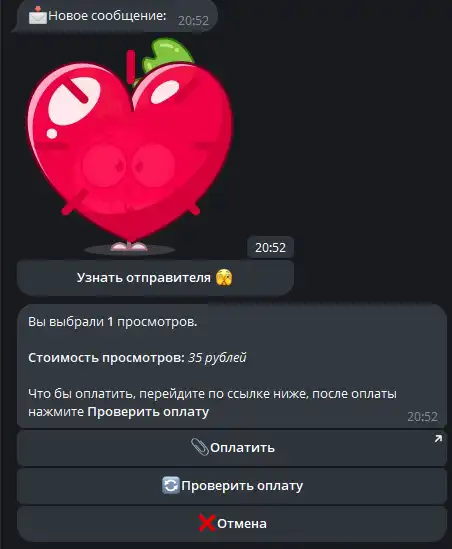Click the paperclip icon on Оплатить
The height and width of the screenshot is (549, 452).
(200, 447)
